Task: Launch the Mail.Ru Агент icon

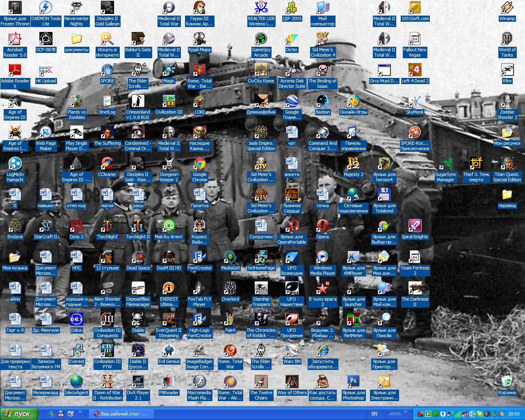Action: 169,229
